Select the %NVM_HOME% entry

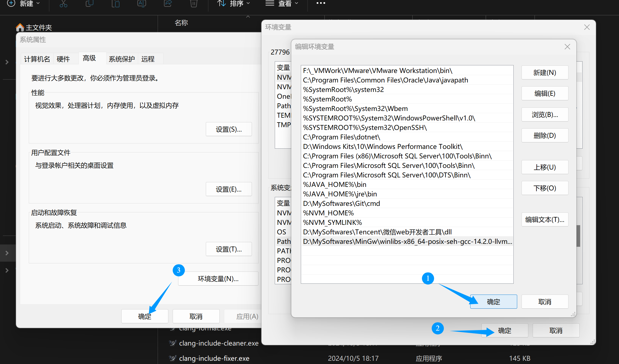(407, 213)
